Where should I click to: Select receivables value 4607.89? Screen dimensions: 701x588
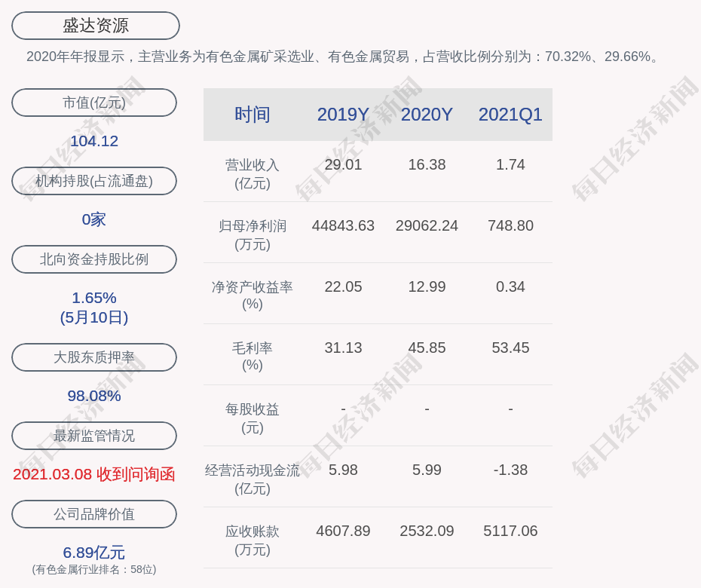[x=344, y=531]
